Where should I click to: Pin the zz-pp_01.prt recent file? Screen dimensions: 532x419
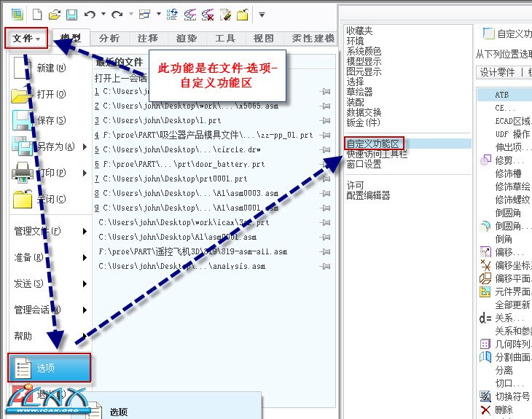[x=325, y=135]
